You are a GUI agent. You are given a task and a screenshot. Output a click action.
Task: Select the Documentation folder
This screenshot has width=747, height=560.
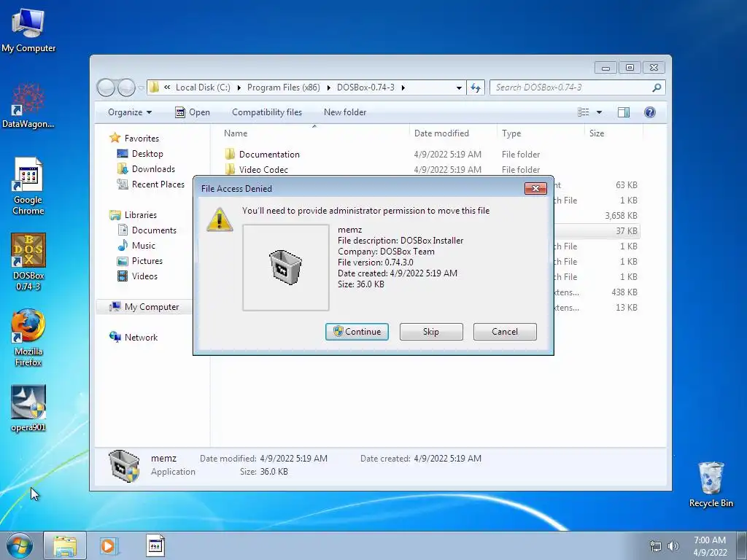(x=262, y=155)
